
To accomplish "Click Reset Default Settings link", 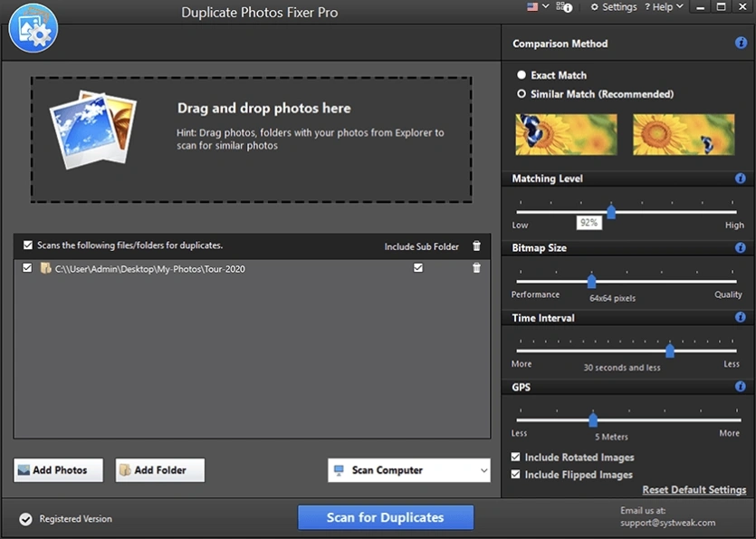I will point(694,489).
